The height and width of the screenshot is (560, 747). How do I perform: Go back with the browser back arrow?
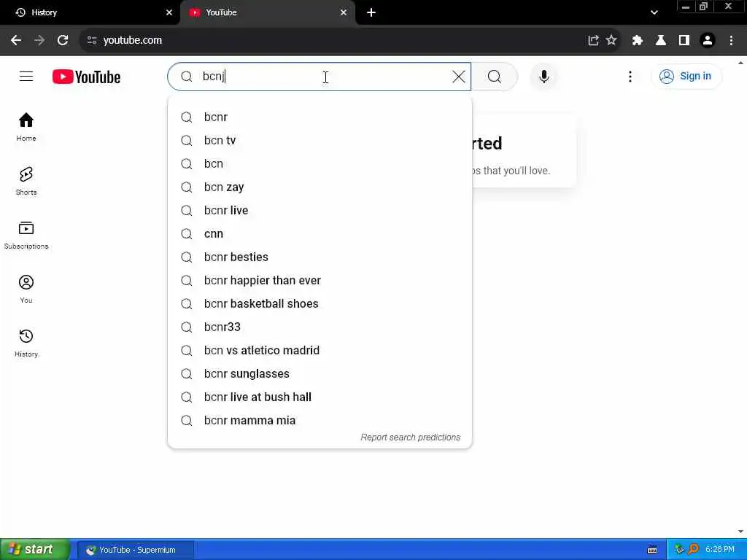point(16,41)
